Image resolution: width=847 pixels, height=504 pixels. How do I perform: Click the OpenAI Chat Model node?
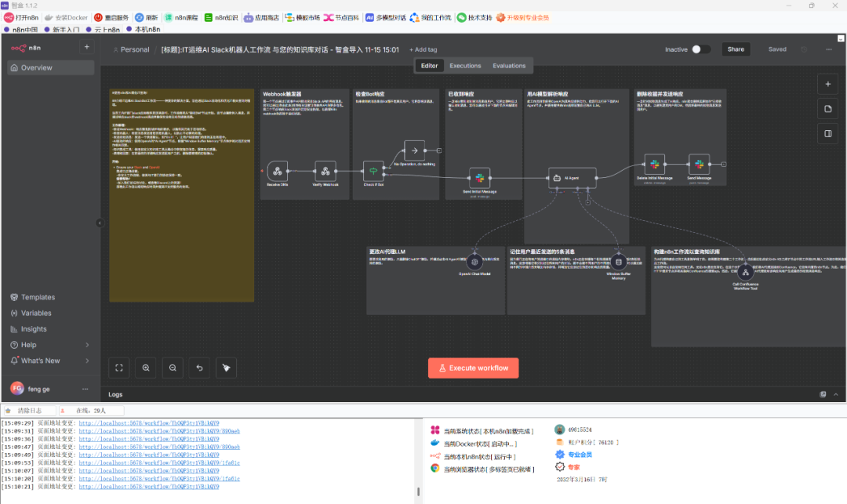coord(474,263)
